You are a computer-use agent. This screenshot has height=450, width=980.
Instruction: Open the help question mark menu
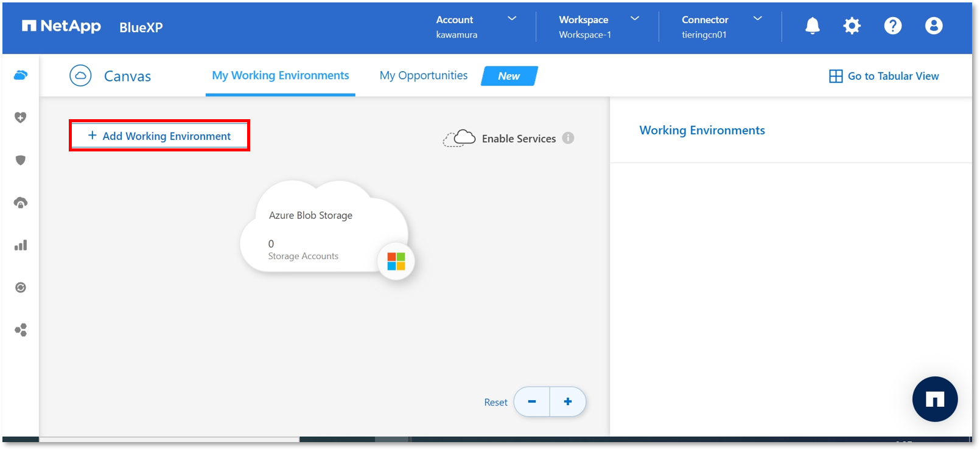[892, 26]
